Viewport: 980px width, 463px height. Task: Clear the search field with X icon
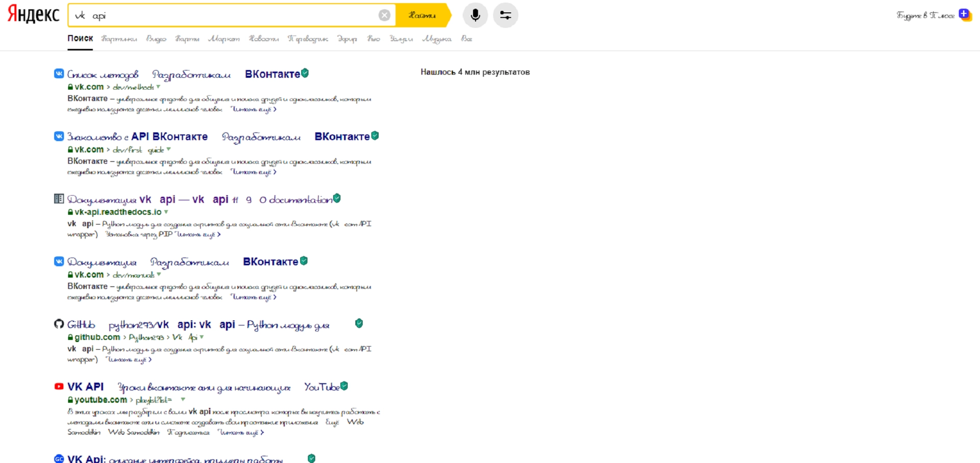[x=384, y=15]
